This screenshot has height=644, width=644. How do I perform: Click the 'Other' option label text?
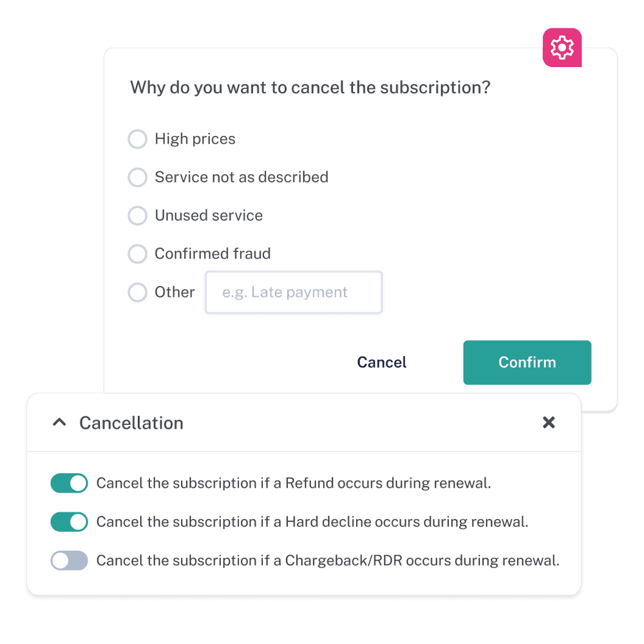coord(175,292)
